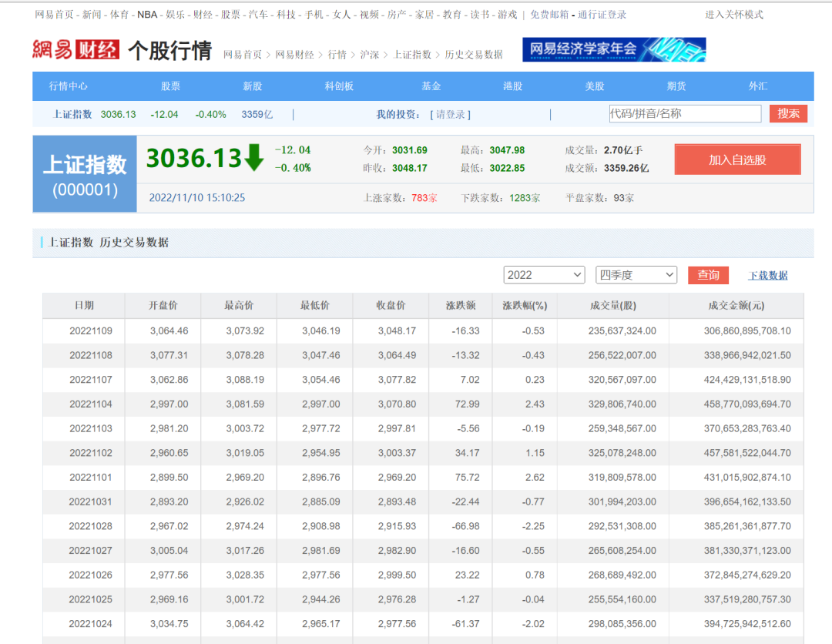Click 进入关怀模式 at the top right

tap(733, 15)
